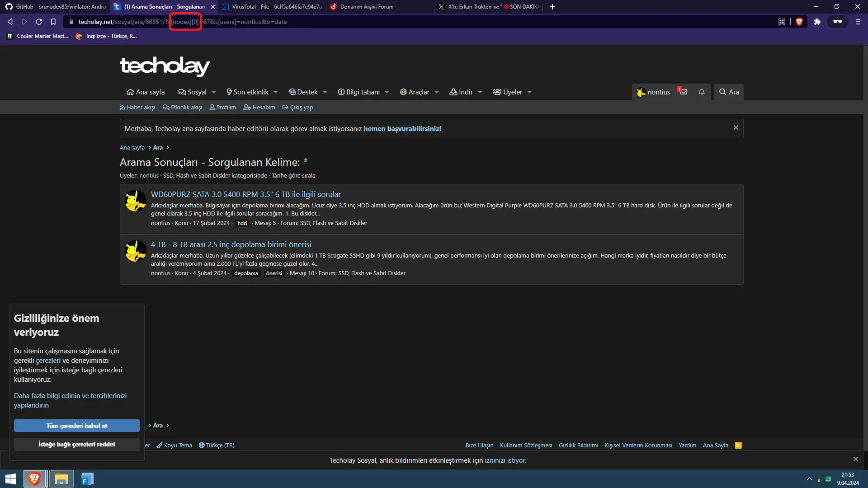The width and height of the screenshot is (868, 488).
Task: Open Haber akışı link
Action: (137, 108)
